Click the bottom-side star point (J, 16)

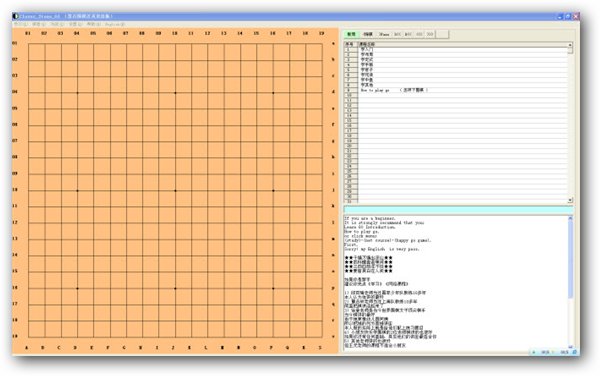(175, 288)
